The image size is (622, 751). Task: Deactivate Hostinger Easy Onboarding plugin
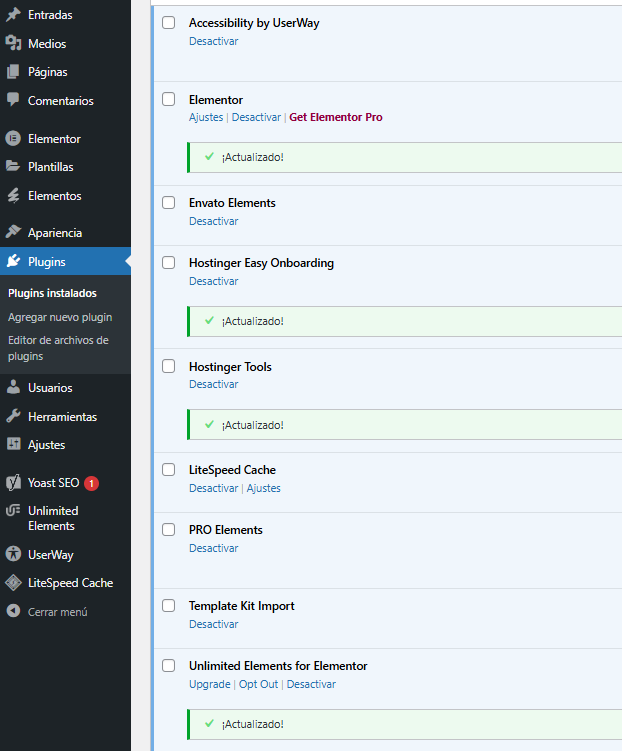tap(214, 281)
